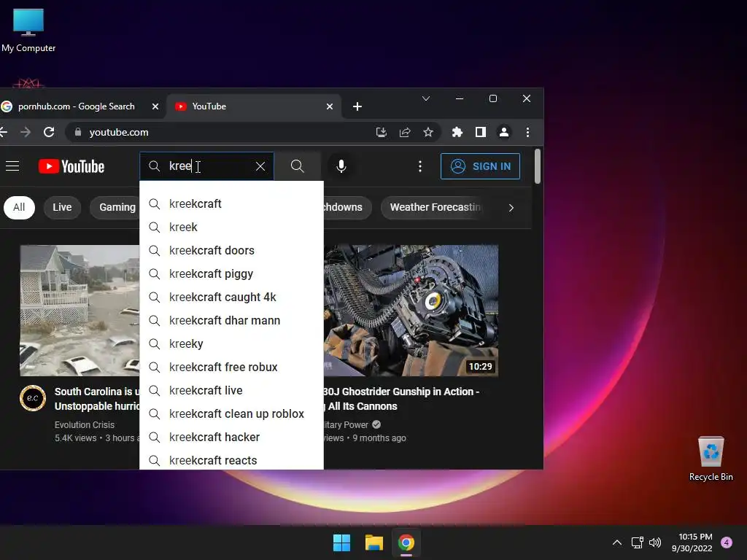The image size is (747, 560).
Task: Reload the page in Chrome
Action: pyautogui.click(x=49, y=132)
